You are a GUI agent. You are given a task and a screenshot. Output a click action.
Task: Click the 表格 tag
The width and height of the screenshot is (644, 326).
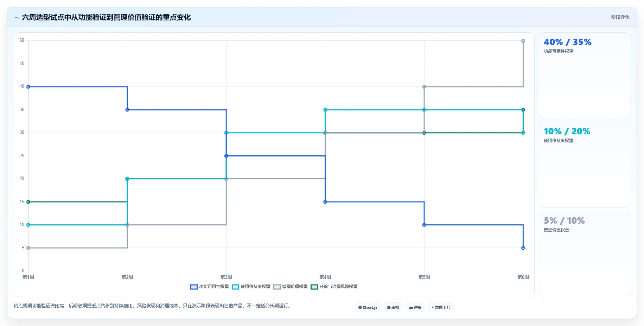(x=393, y=307)
